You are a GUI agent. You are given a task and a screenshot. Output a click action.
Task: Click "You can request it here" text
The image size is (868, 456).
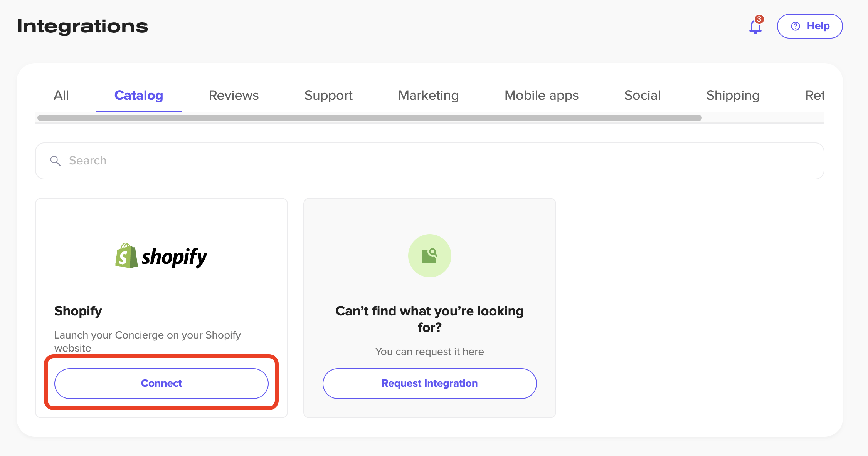(429, 352)
